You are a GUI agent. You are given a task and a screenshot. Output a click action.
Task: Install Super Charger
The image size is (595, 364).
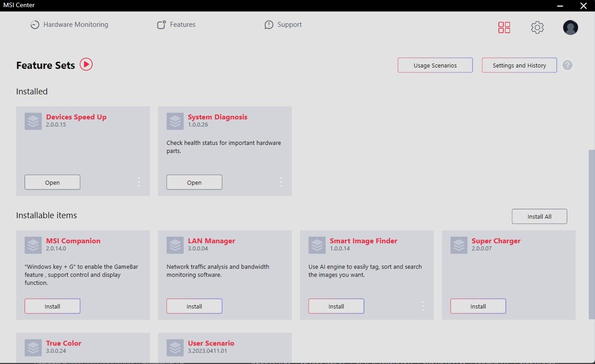tap(478, 306)
